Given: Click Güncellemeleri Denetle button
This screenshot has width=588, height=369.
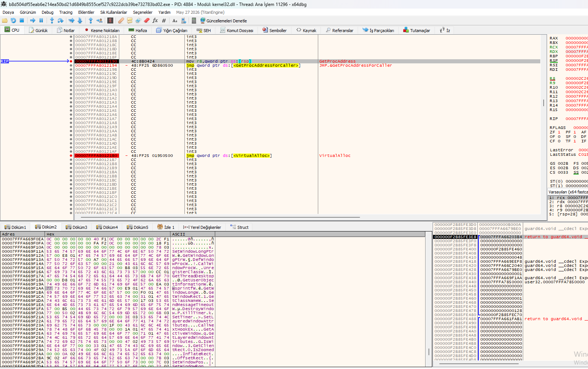Looking at the screenshot, I should (224, 20).
